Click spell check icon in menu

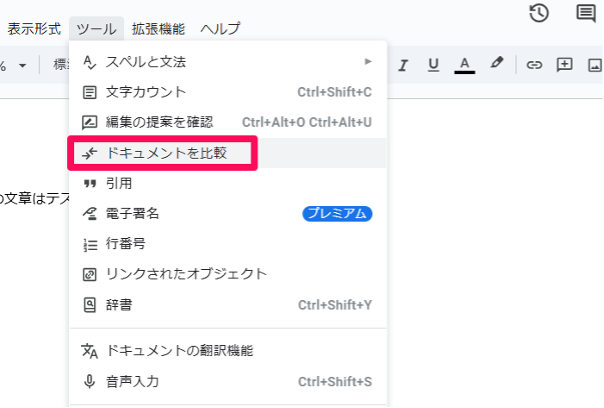pos(89,62)
